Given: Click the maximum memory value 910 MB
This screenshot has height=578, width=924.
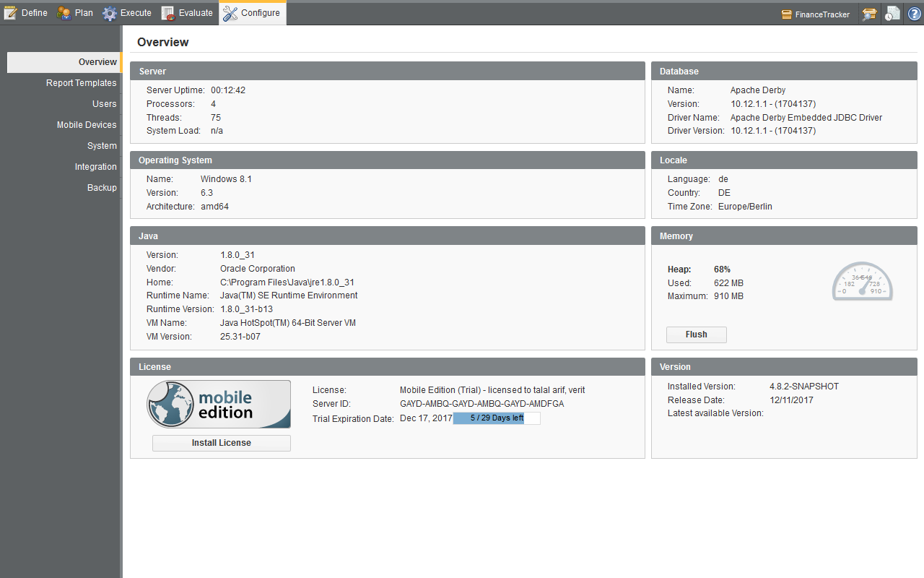Looking at the screenshot, I should pos(728,296).
